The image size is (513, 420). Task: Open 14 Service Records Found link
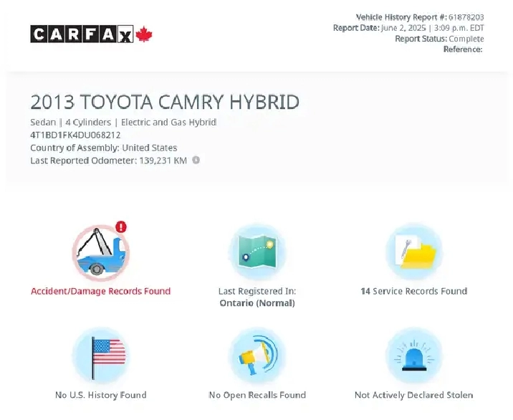(x=414, y=291)
